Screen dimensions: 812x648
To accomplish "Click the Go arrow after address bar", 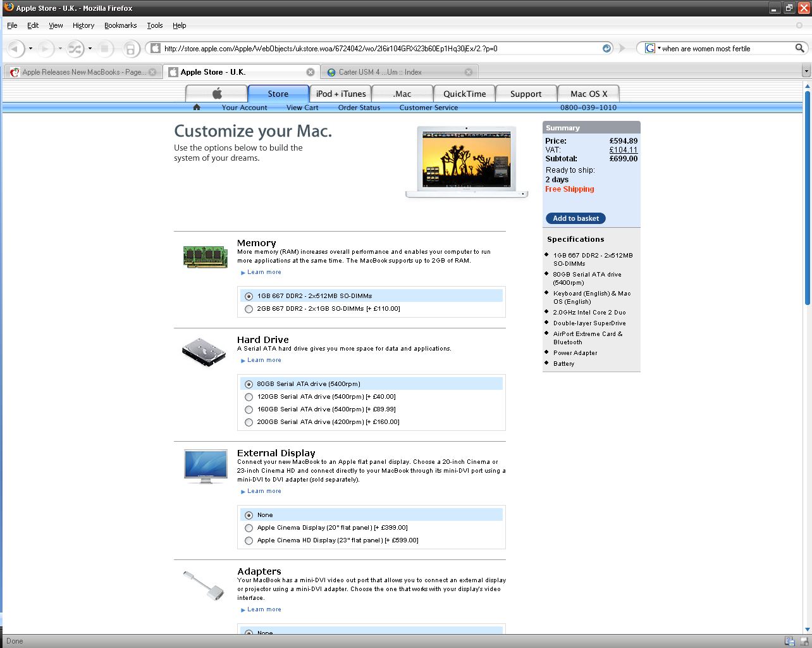I will (622, 48).
